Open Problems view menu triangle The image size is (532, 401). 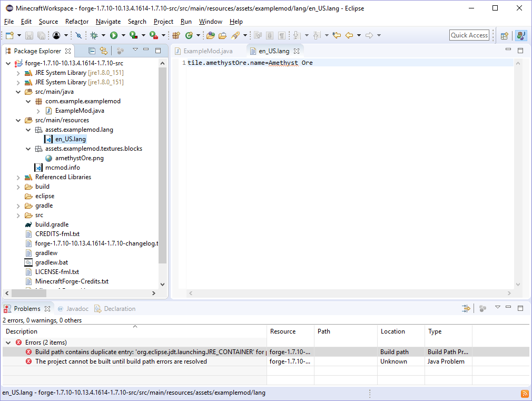(x=498, y=307)
